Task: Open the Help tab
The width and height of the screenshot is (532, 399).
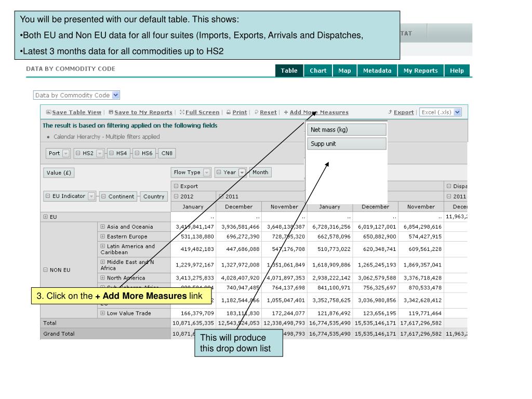Action: pos(457,71)
